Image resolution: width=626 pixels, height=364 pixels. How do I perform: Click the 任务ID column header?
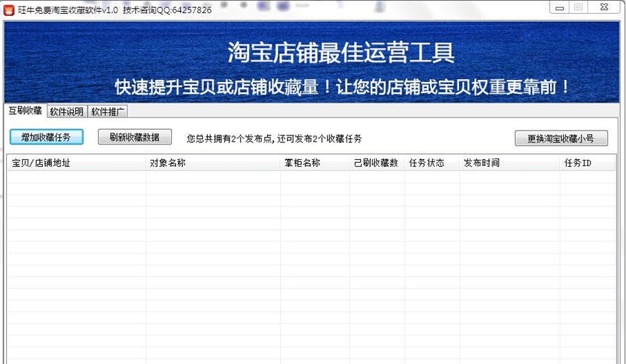(587, 163)
